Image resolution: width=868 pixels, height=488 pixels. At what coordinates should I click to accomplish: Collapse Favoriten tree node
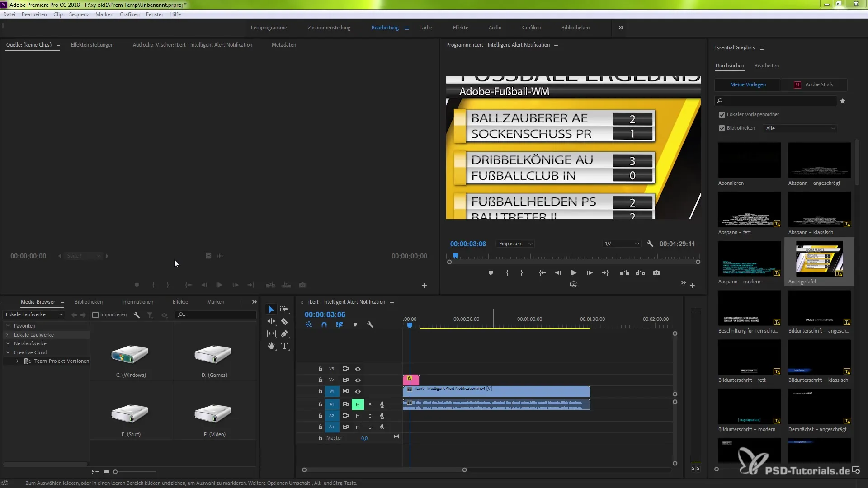coord(8,326)
